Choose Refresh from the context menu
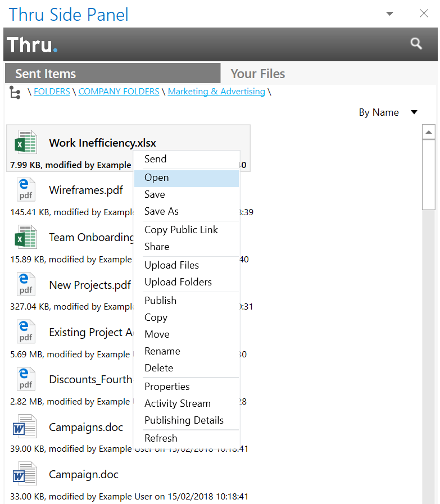The height and width of the screenshot is (504, 440). click(x=187, y=438)
